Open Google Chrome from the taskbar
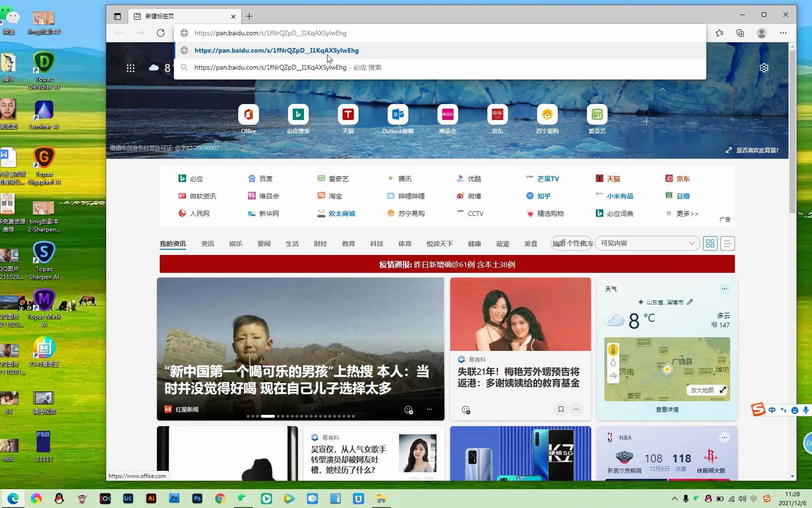Image resolution: width=812 pixels, height=508 pixels. pyautogui.click(x=220, y=499)
